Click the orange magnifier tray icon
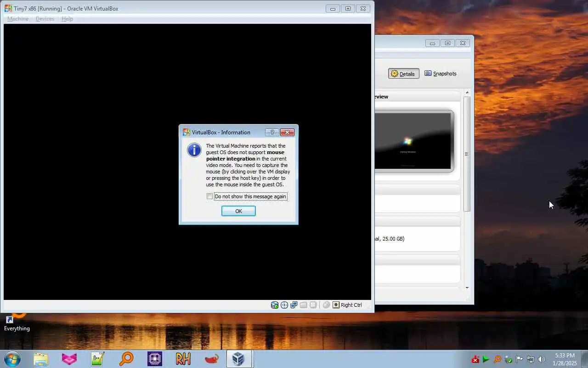Screen dimensions: 588x368 [497, 359]
